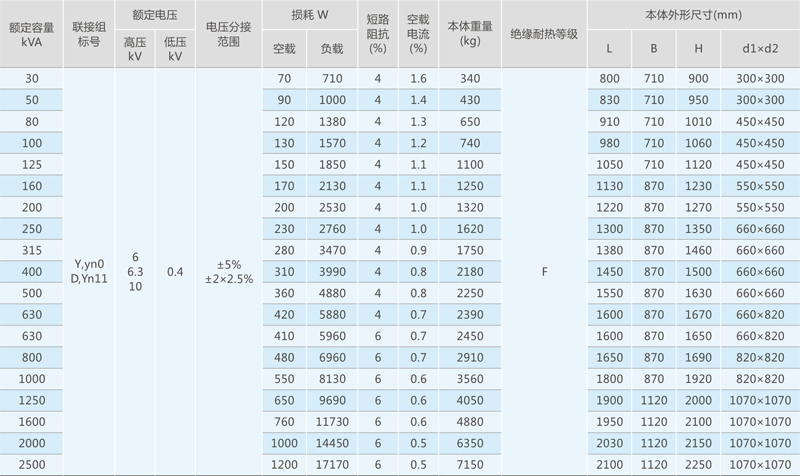This screenshot has height=476, width=800.
Task: Select the 低压 kV sub-header
Action: (x=175, y=49)
